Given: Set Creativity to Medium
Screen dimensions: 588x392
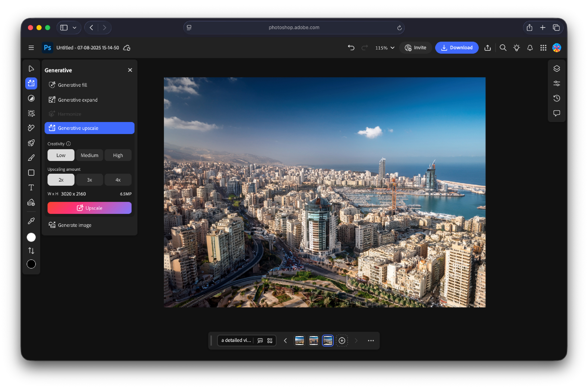Looking at the screenshot, I should point(89,155).
